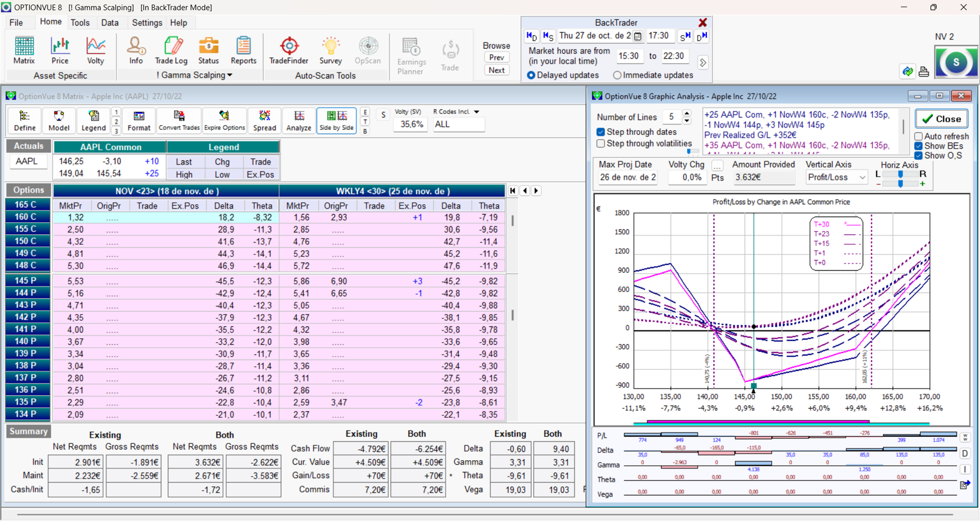Viewport: 980px width, 521px height.
Task: Open the Settings menu
Action: coord(147,23)
